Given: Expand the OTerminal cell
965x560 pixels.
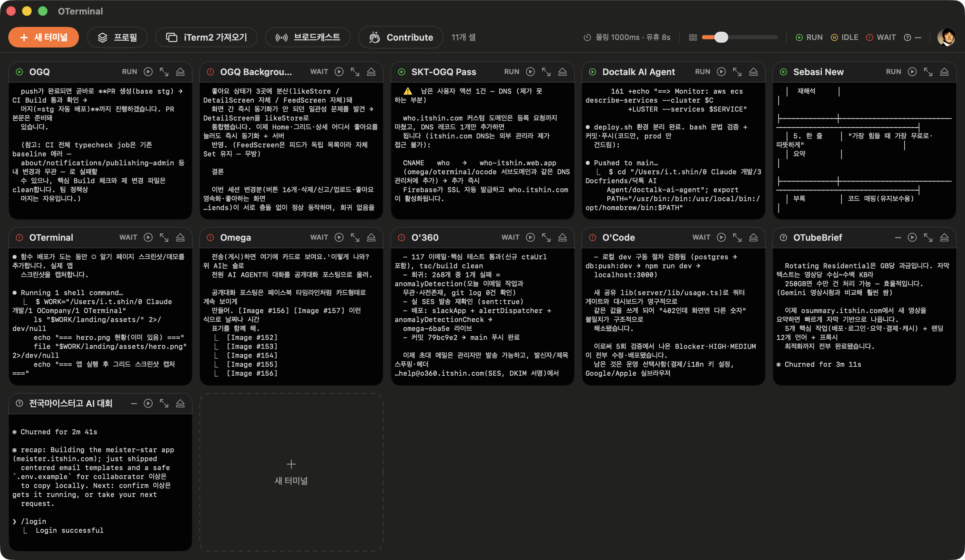Looking at the screenshot, I should (164, 237).
